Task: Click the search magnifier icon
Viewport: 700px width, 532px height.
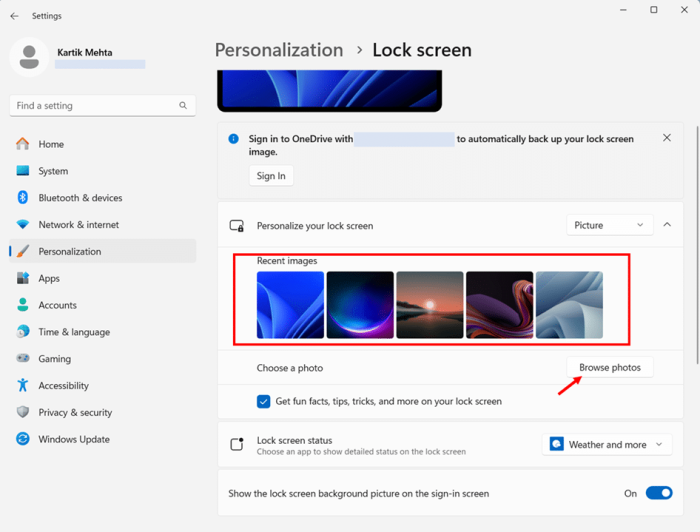Action: click(183, 105)
